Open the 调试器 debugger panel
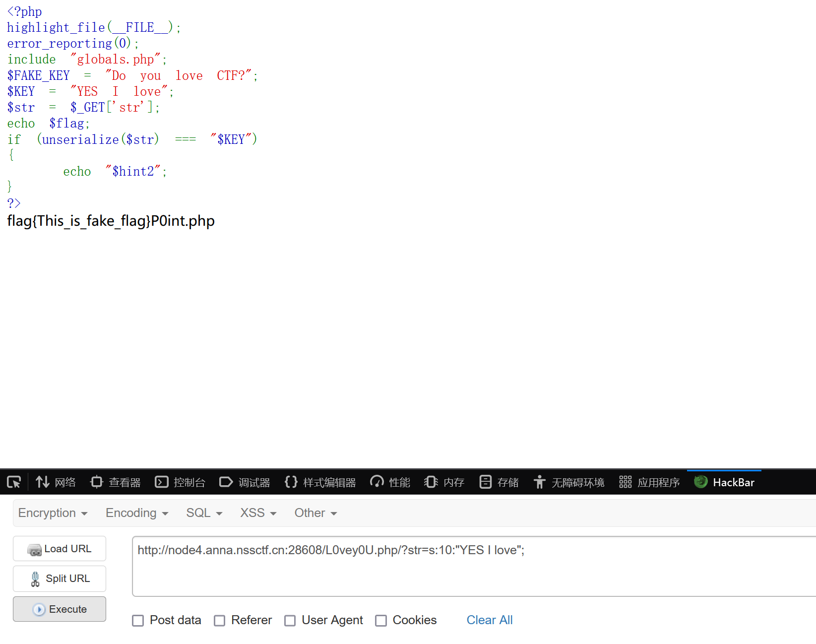 coord(245,482)
